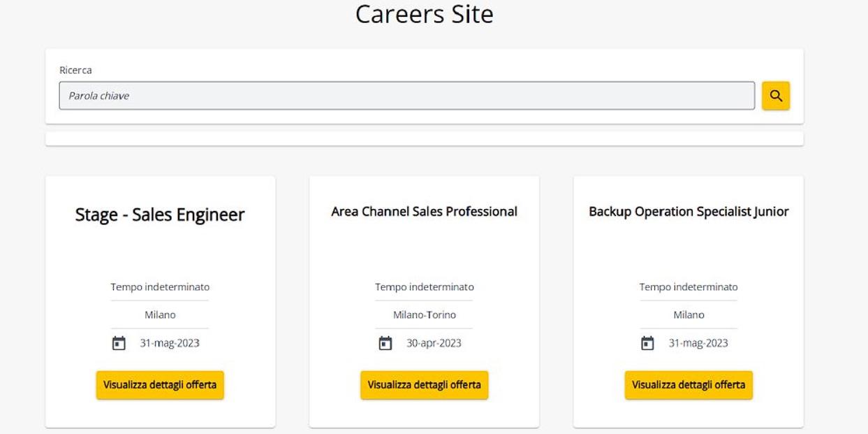Click the calendar icon on Stage - Sales Engineer card

(119, 343)
